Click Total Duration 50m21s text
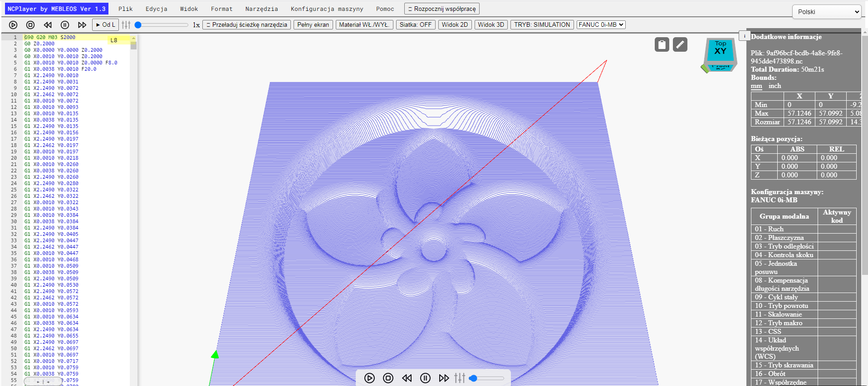The width and height of the screenshot is (868, 386). tap(787, 69)
